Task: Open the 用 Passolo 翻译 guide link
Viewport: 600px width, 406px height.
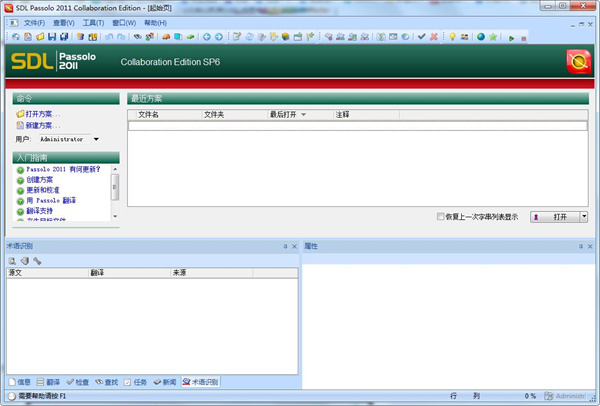Action: tap(51, 200)
